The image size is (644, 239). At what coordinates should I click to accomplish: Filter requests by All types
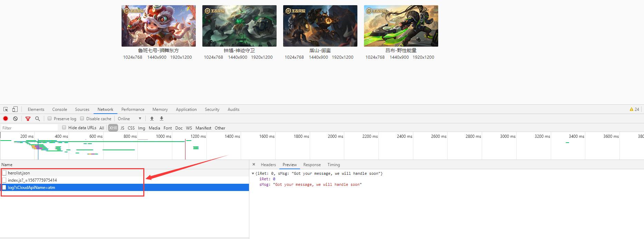102,128
